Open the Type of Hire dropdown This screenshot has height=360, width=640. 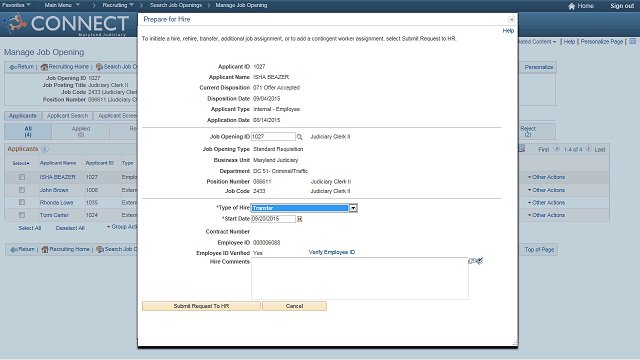[x=353, y=208]
